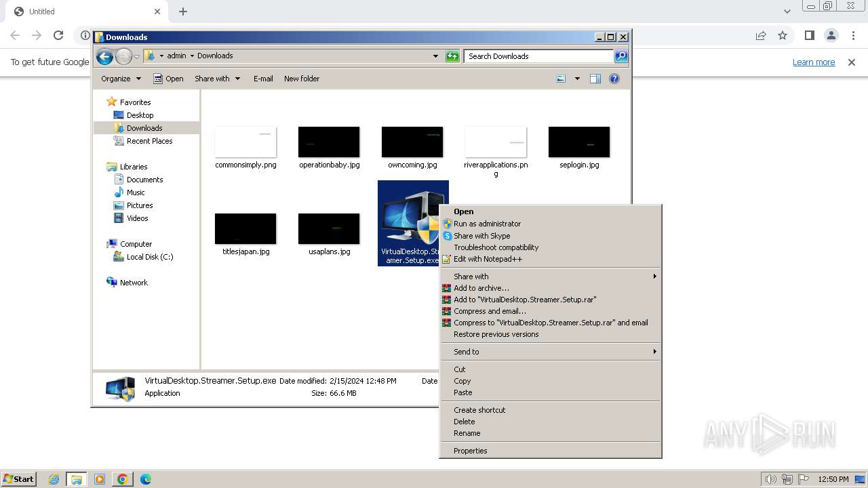Screen dimensions: 868x488
Task: Open the Organize dropdown
Action: [121, 79]
